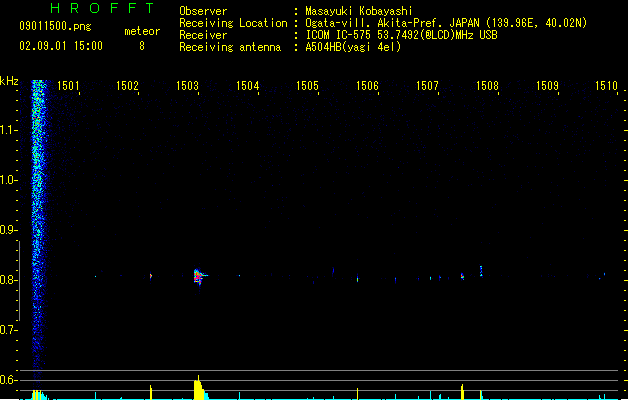This screenshot has height=400, width=629.
Task: Click the 1509 time axis marker
Action: (547, 86)
